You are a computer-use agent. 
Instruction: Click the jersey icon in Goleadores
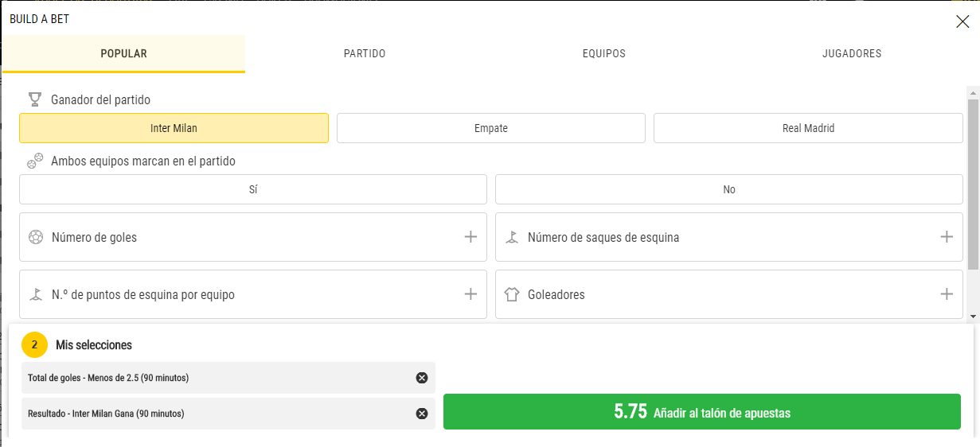512,294
